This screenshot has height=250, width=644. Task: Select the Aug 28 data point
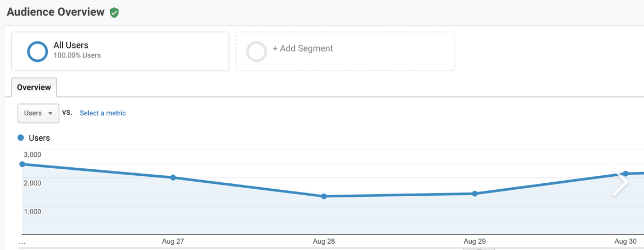pos(324,196)
